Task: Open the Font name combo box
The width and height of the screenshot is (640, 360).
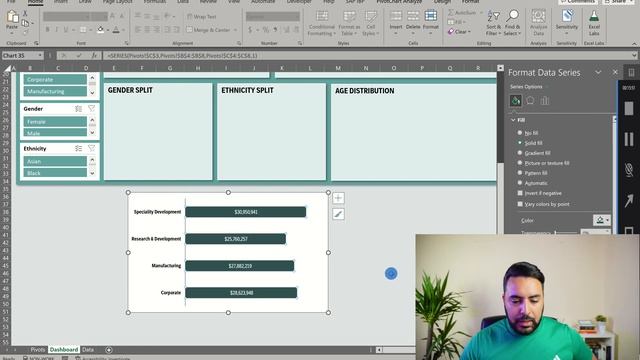Action: click(66, 16)
